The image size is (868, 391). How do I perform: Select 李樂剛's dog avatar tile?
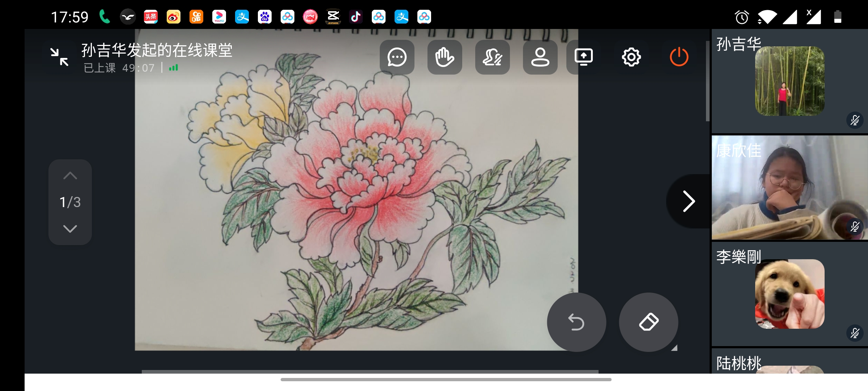tap(790, 294)
